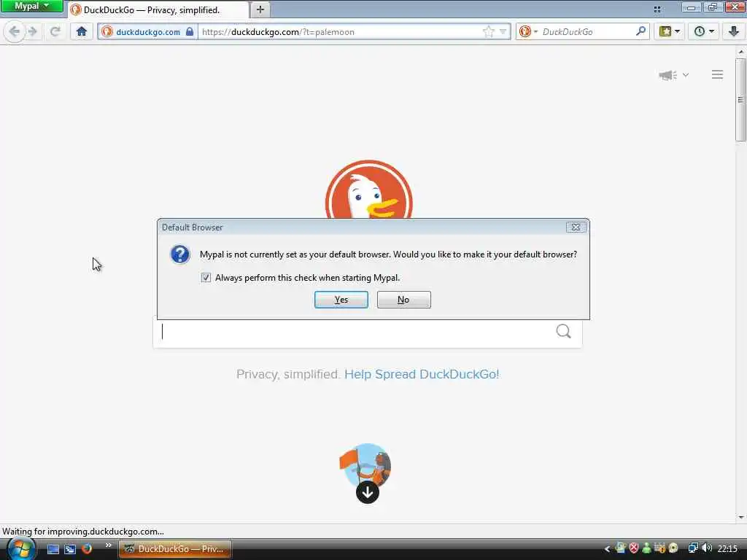Select the DuckDuckGo — Privacy, simplified tab
Image resolution: width=747 pixels, height=560 pixels.
click(158, 9)
